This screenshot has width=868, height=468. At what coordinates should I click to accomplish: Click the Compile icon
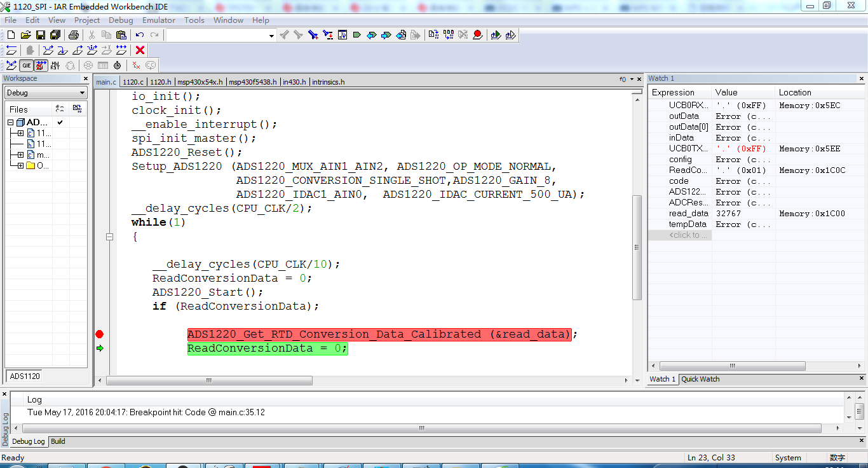pos(434,35)
